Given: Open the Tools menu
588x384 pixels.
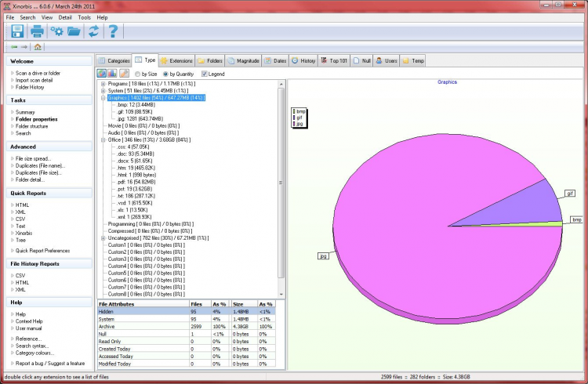Looking at the screenshot, I should click(x=84, y=16).
